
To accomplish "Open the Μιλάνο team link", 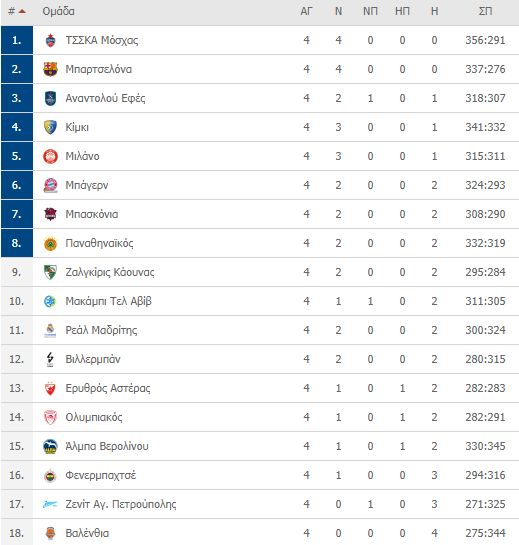I will click(x=82, y=156).
